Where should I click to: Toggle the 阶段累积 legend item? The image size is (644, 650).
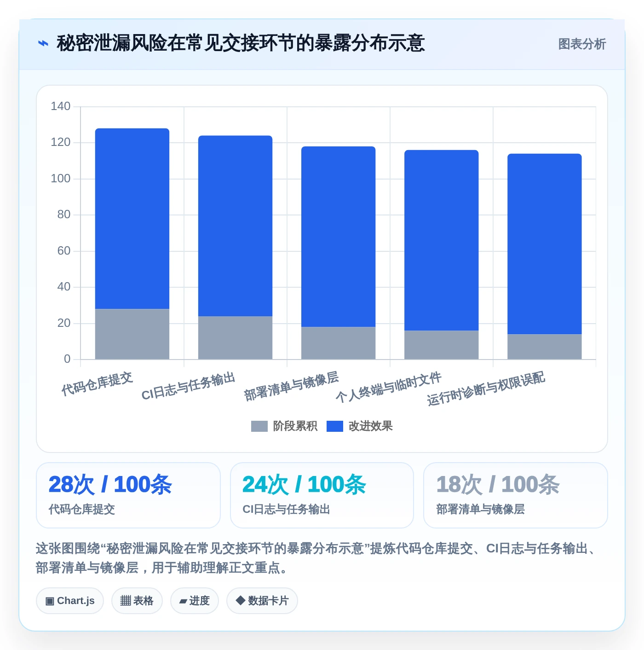284,426
